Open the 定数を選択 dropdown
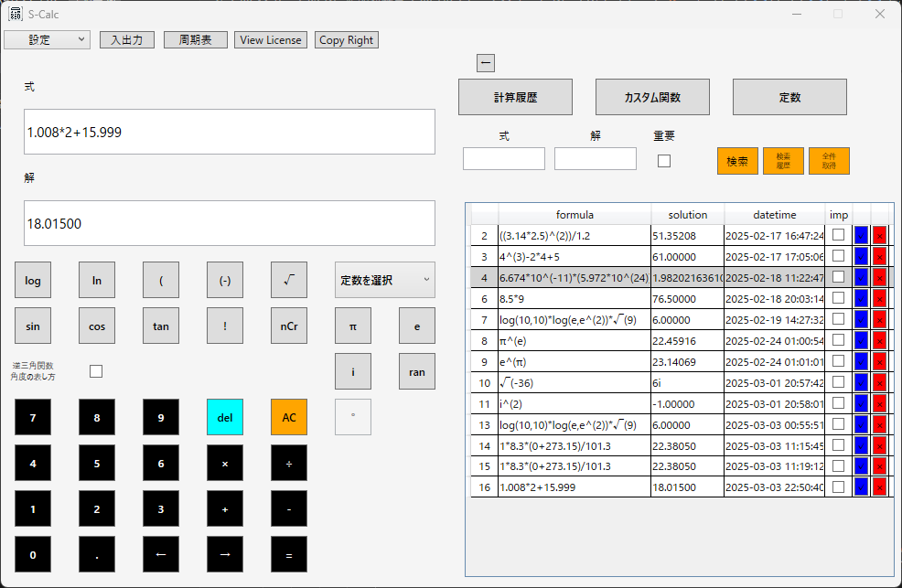The image size is (902, 588). coord(385,280)
